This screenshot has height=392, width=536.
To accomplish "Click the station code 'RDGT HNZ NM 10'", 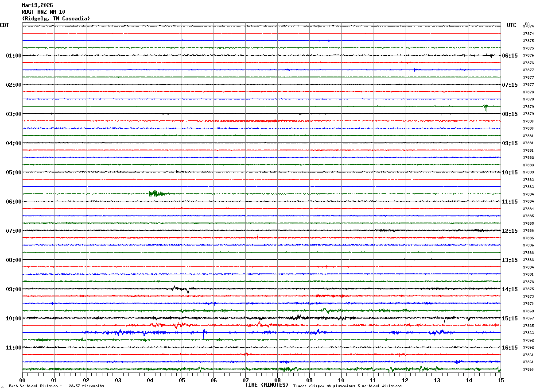I will tap(43, 12).
